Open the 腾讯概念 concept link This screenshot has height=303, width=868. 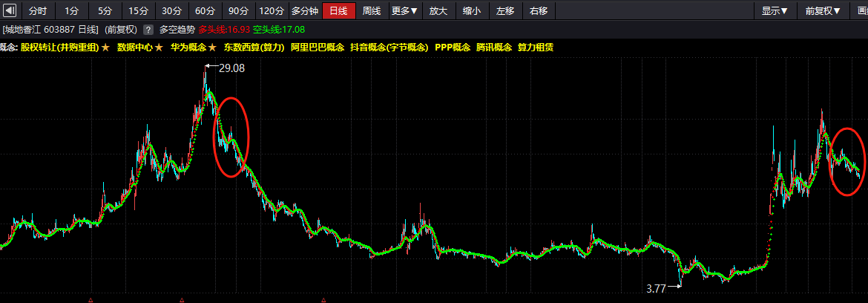[x=494, y=48]
